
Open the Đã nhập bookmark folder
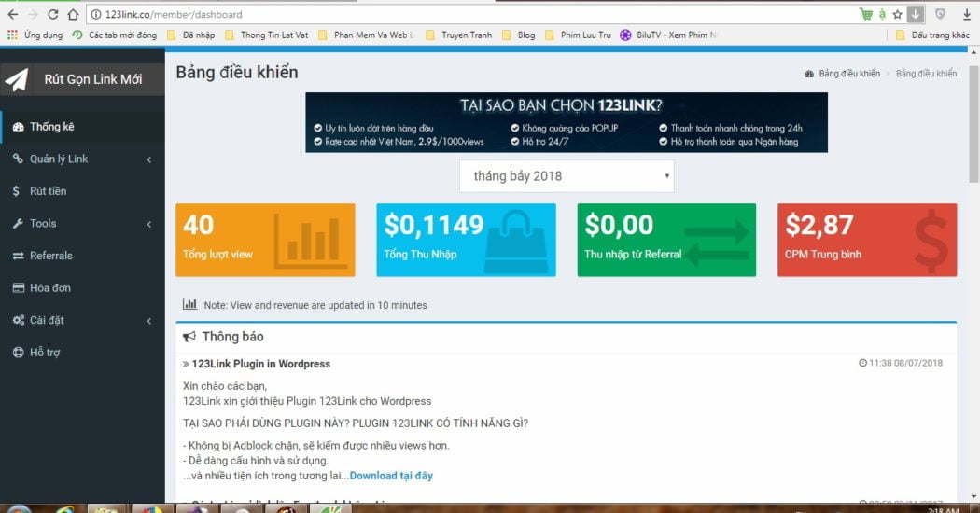click(x=191, y=35)
